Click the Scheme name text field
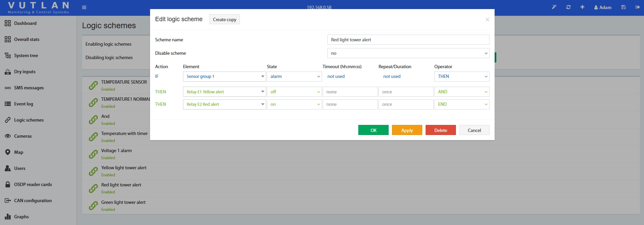This screenshot has width=644, height=225. point(408,40)
